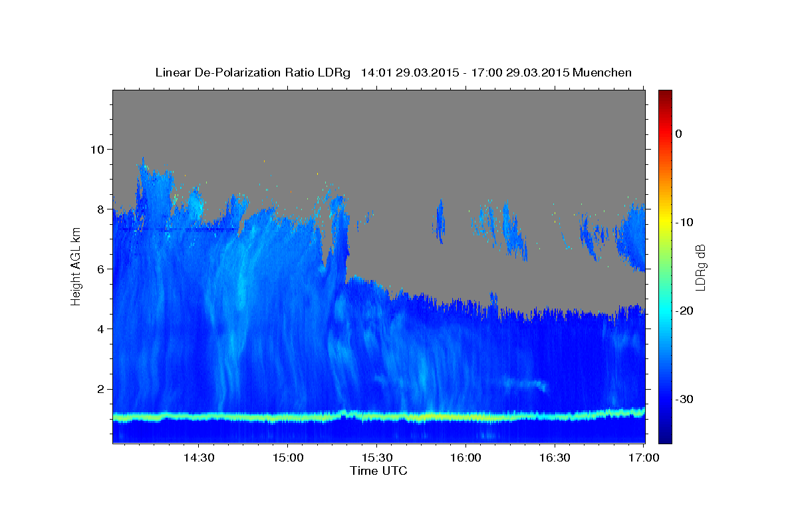Click the plot title 'Linear De-Polarization Ratio LDRg'
Screen dimensions: 798x532
click(x=253, y=72)
